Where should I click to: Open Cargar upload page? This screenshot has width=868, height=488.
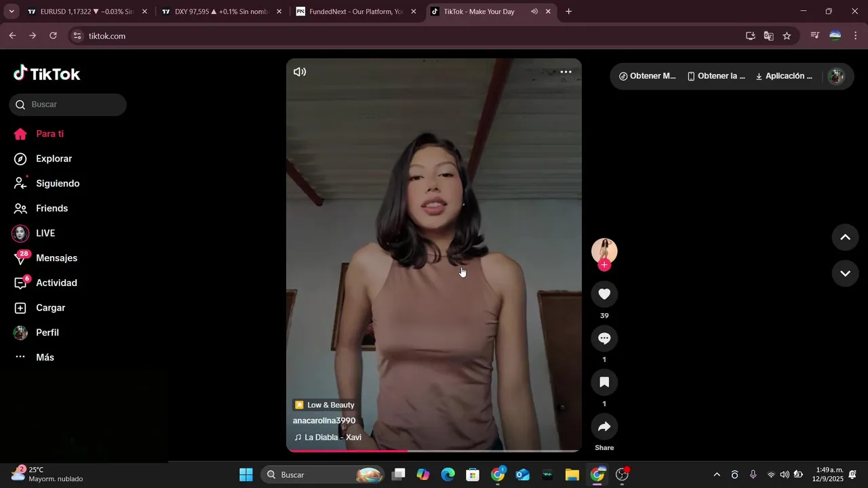click(x=50, y=308)
